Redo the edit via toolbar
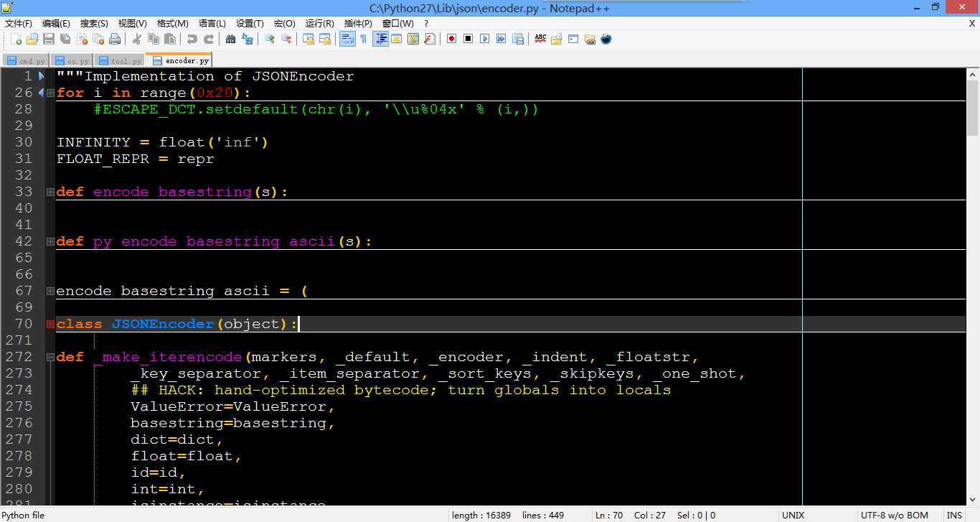Viewport: 980px width, 522px height. (208, 39)
